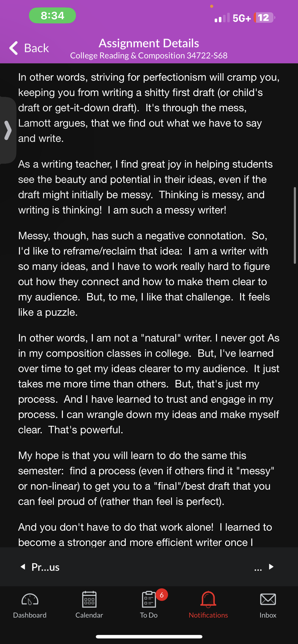Open the Notifications bell icon
The width and height of the screenshot is (298, 644).
click(x=208, y=599)
